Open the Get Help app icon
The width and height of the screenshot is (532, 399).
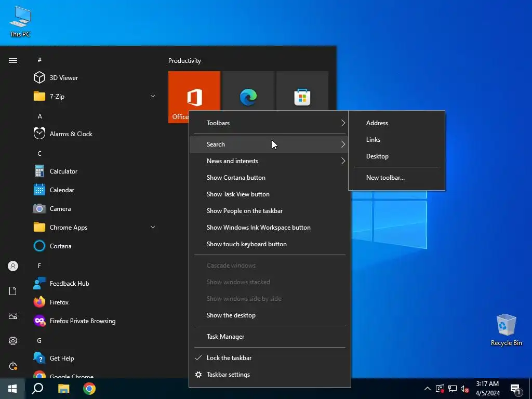pyautogui.click(x=39, y=358)
